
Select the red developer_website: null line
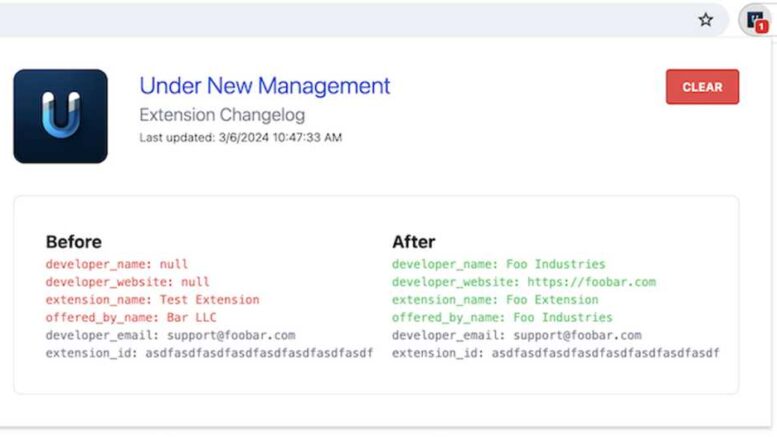point(127,282)
